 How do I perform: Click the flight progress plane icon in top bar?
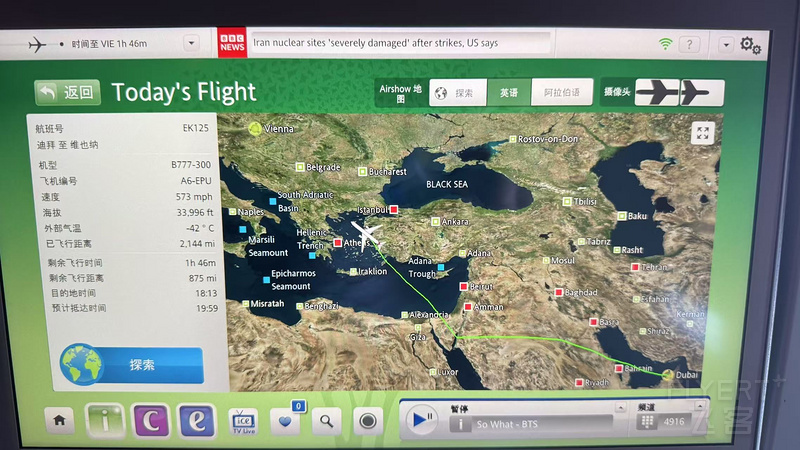[x=37, y=44]
